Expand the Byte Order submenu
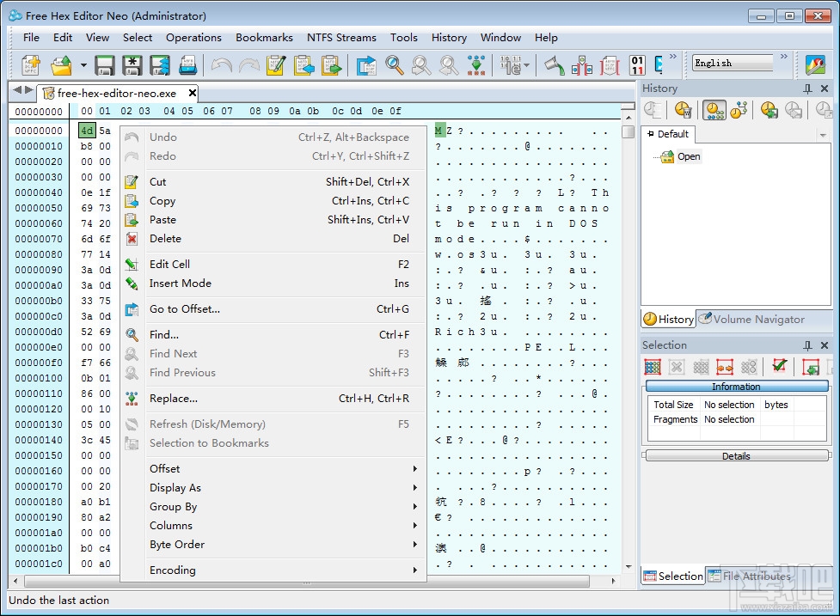This screenshot has width=840, height=616. [273, 545]
